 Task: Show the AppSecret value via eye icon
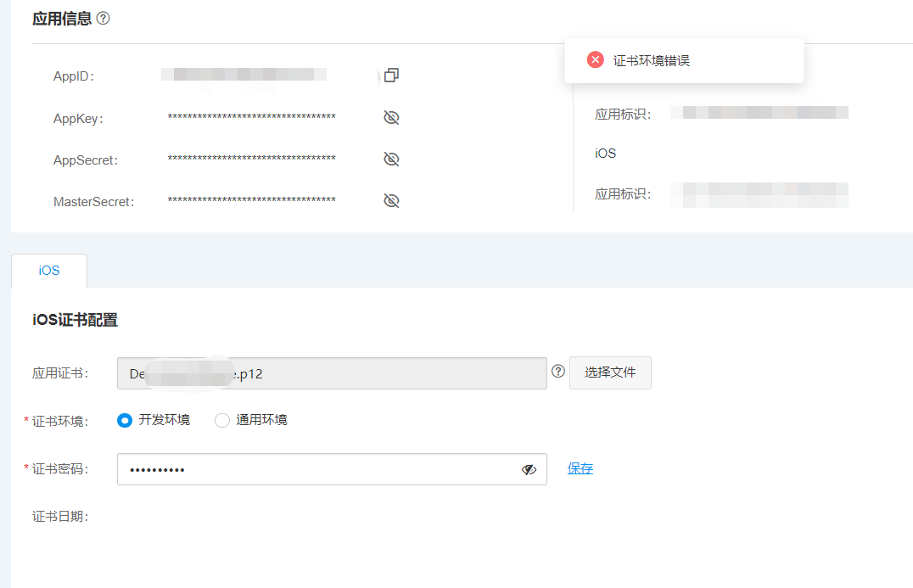pos(391,160)
